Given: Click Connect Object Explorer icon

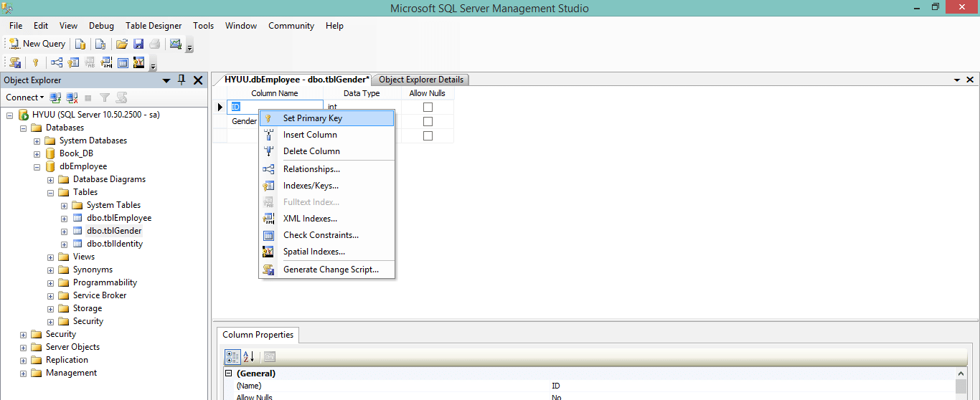Looking at the screenshot, I should pos(56,97).
